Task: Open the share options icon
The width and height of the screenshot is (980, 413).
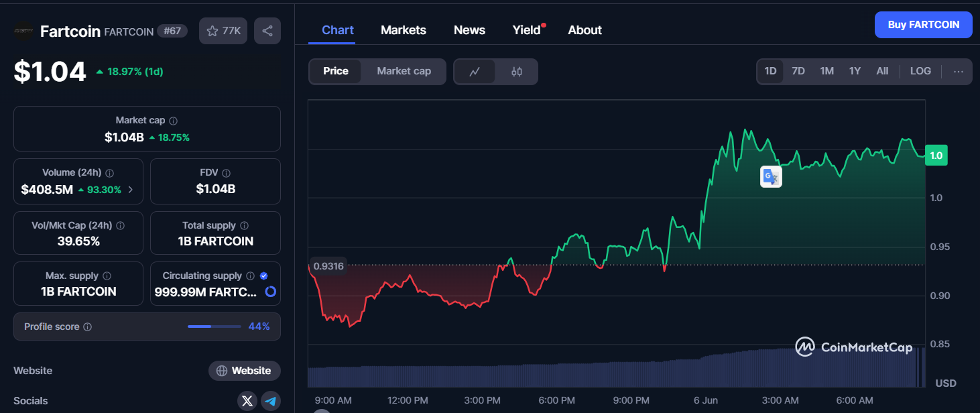Action: 267,30
